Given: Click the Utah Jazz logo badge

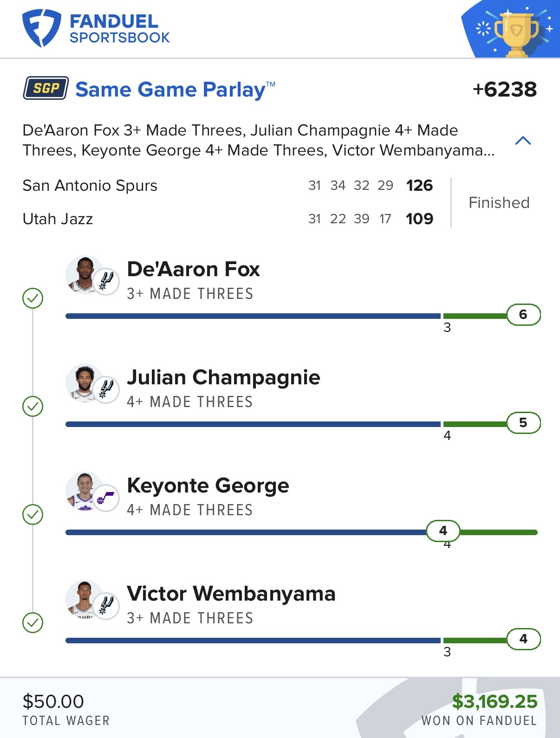Looking at the screenshot, I should click(106, 498).
